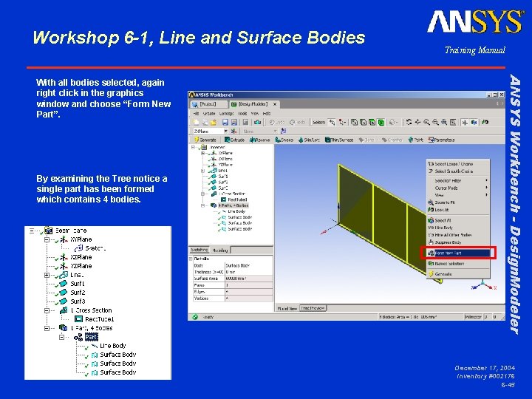Select the highlighted Part node in enlarged tree
The height and width of the screenshot is (399, 532).
(x=92, y=337)
